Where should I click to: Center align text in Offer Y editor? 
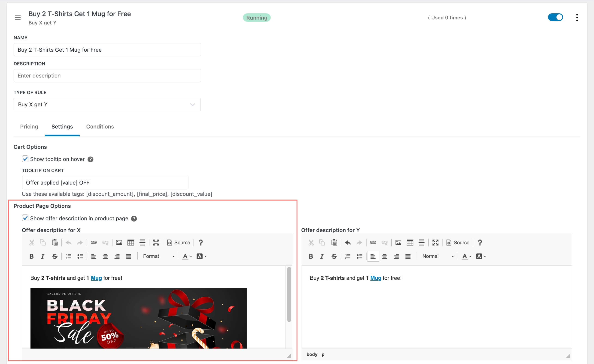(385, 256)
